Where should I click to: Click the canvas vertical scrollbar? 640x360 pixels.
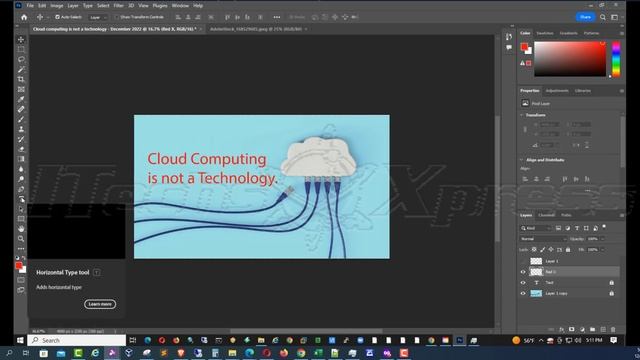coord(497,180)
